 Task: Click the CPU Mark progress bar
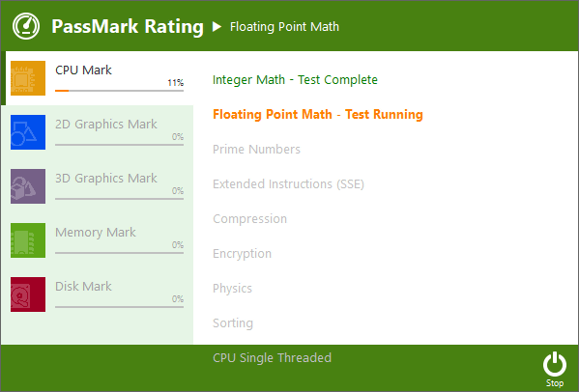point(119,91)
